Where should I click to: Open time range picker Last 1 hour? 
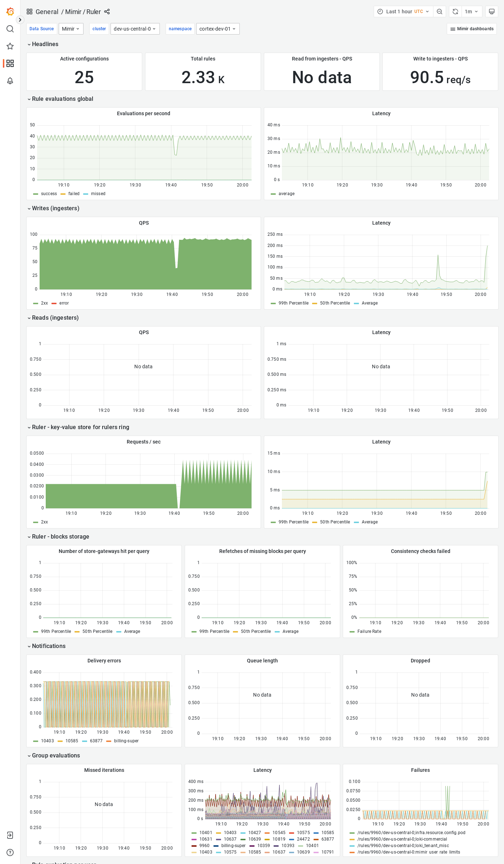coord(403,12)
